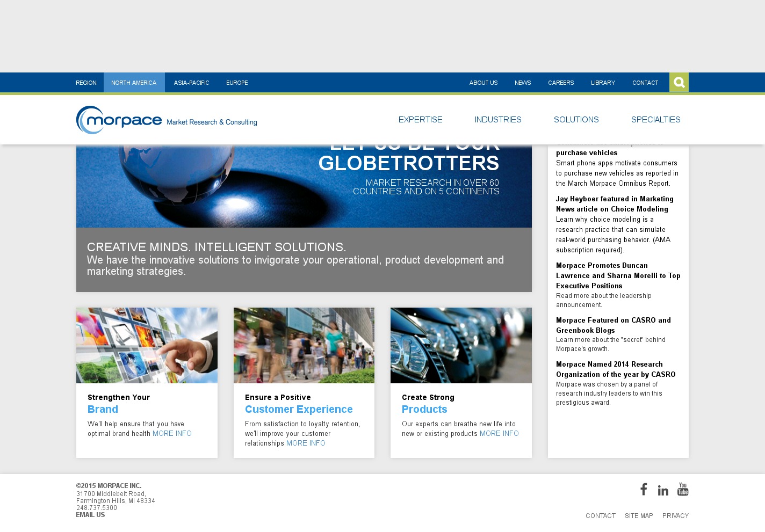Screen dimensions: 765x532
Task: Open the Library menu item
Action: tap(603, 83)
